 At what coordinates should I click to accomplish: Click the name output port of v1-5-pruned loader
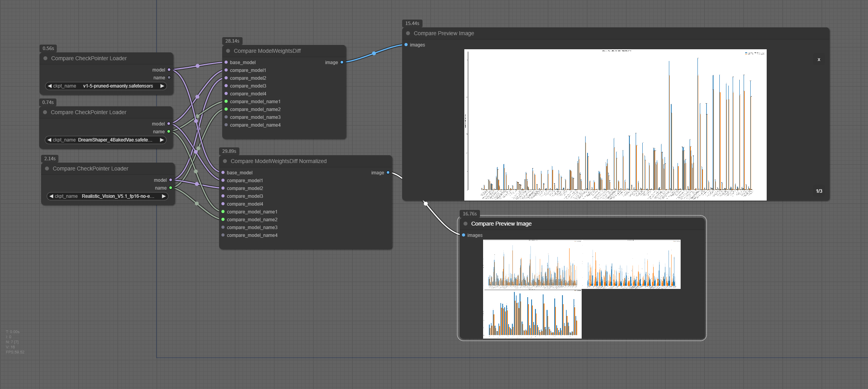click(169, 77)
